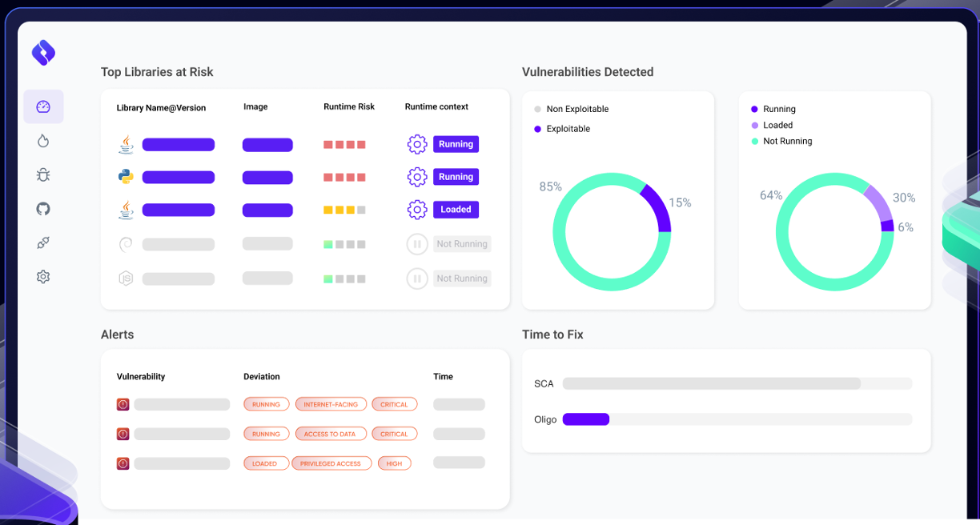Image resolution: width=980 pixels, height=525 pixels.
Task: Click the Debian library icon
Action: coord(126,244)
